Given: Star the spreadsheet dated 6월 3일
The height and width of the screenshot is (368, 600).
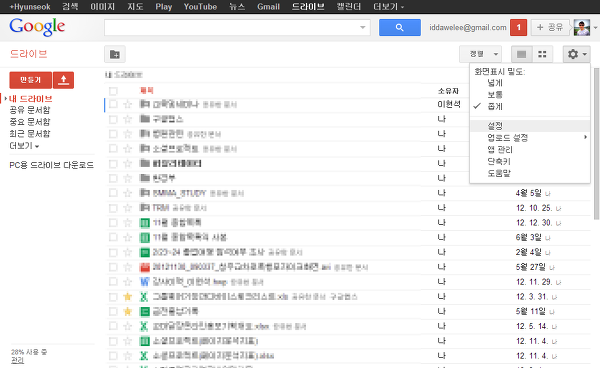Looking at the screenshot, I should pos(127,238).
